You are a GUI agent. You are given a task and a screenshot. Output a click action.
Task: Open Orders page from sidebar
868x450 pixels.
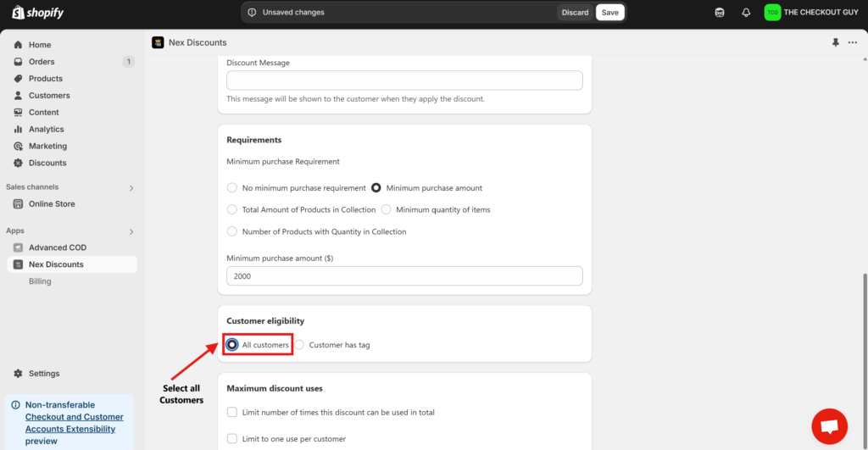click(x=42, y=61)
